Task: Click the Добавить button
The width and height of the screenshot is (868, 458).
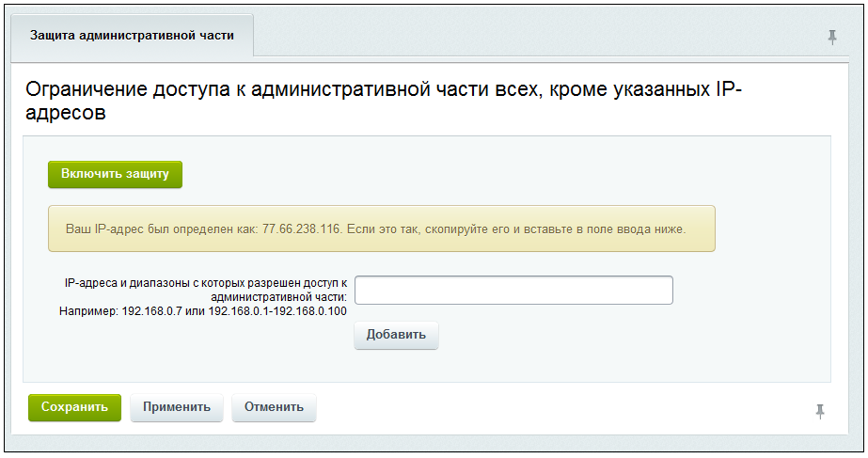Action: pyautogui.click(x=396, y=335)
